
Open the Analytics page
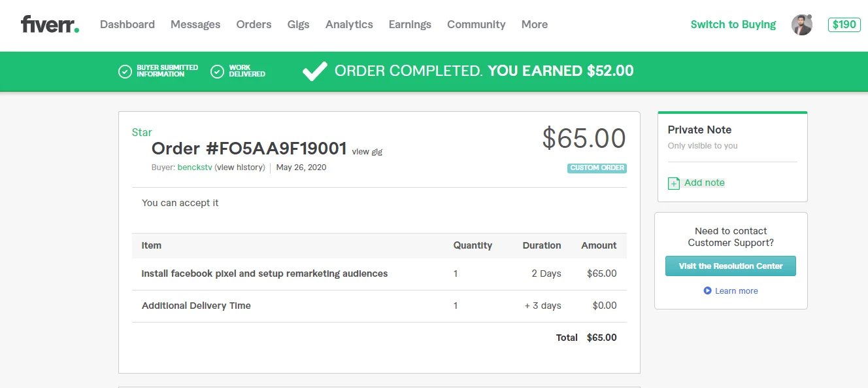tap(349, 25)
